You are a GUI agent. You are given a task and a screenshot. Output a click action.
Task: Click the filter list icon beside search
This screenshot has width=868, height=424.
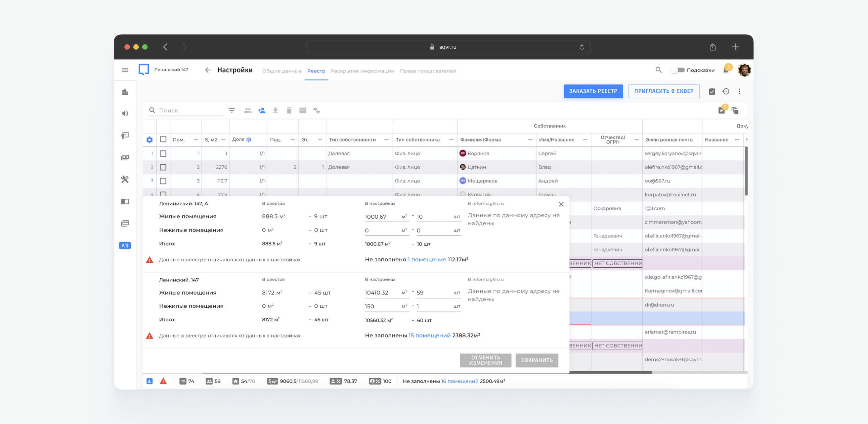pyautogui.click(x=232, y=110)
